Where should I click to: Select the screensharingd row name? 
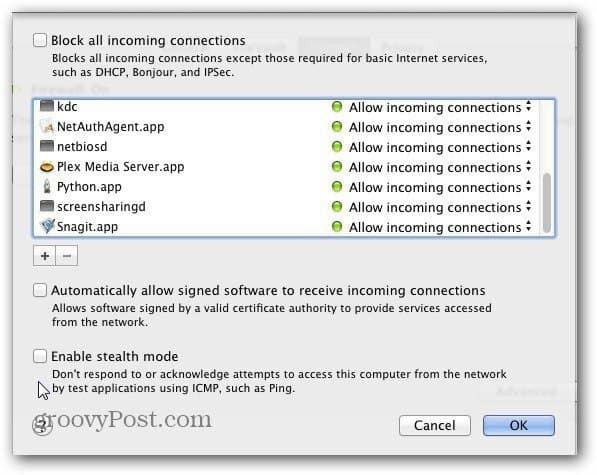(101, 207)
